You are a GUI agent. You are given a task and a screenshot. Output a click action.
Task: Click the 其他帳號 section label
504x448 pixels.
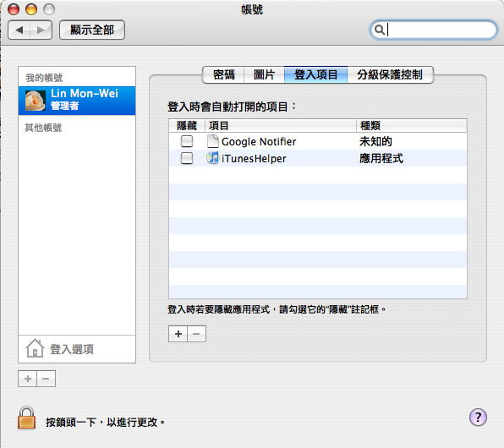43,128
